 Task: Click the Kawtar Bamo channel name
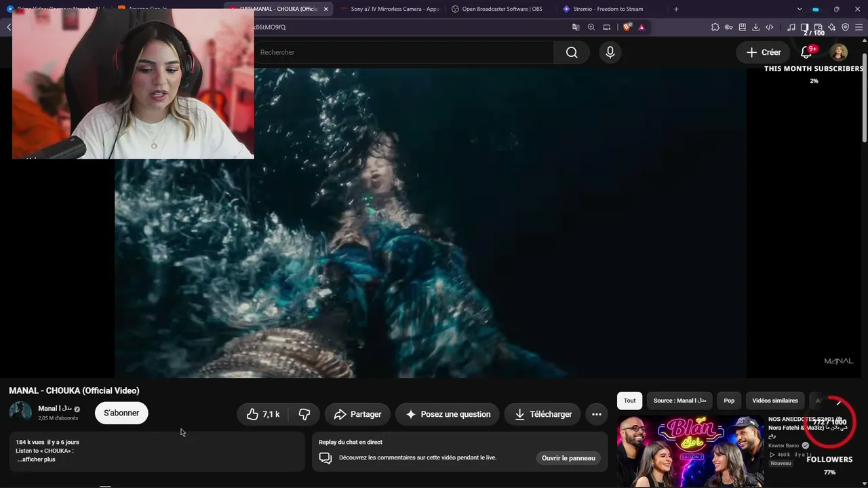(x=783, y=445)
